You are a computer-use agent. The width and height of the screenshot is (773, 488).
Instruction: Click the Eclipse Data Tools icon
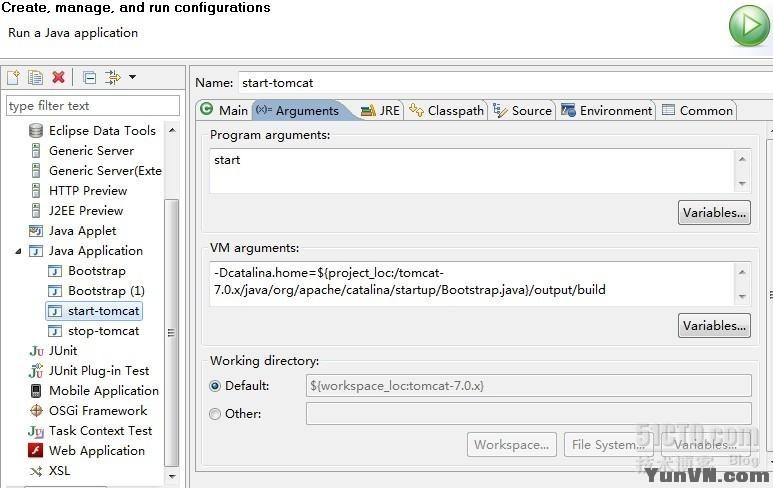(36, 131)
